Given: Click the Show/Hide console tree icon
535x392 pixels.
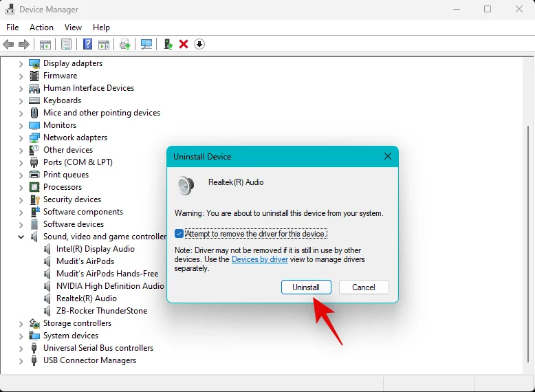Looking at the screenshot, I should (x=45, y=44).
